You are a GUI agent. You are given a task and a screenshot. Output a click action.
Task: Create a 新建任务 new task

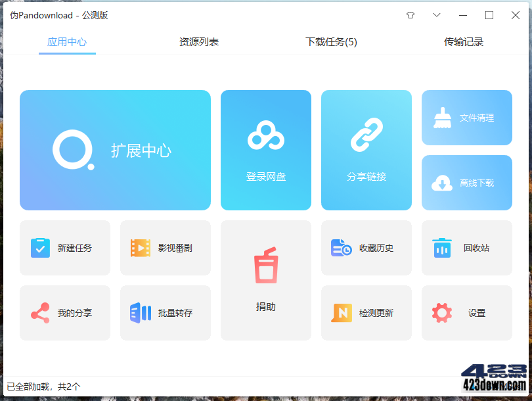65,248
